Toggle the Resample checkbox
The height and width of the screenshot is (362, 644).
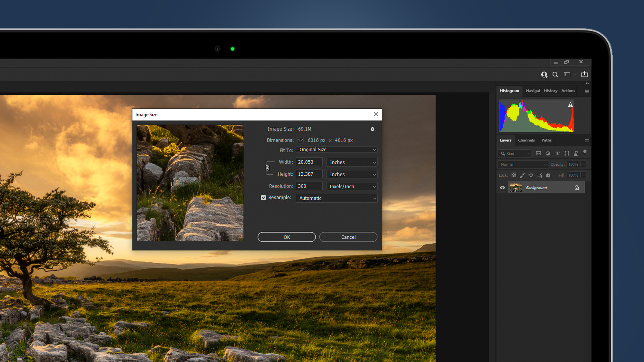(263, 197)
